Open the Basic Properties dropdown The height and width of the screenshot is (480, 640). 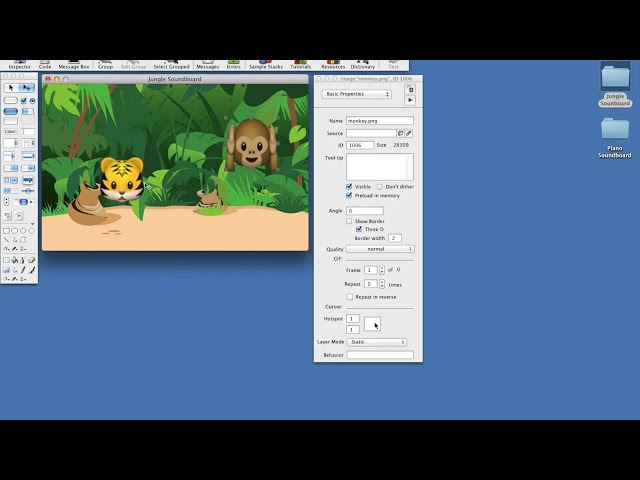coord(356,94)
